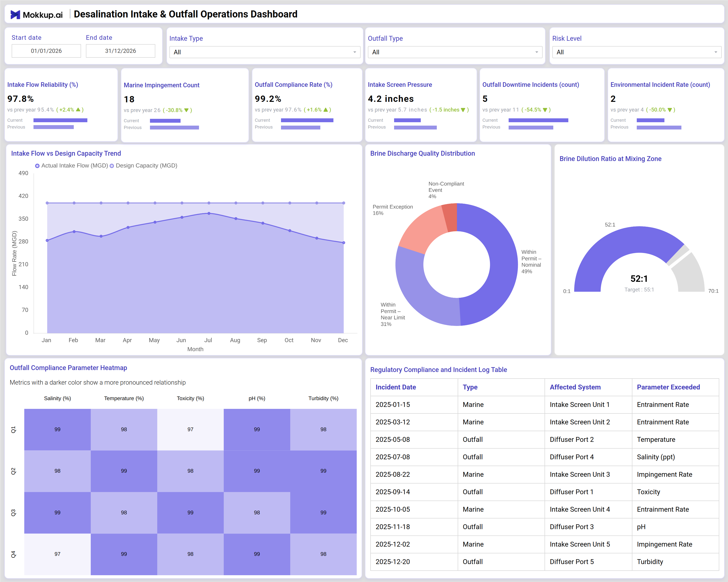Sort by Parameter Exceeded column header
This screenshot has width=728, height=582.
click(668, 387)
